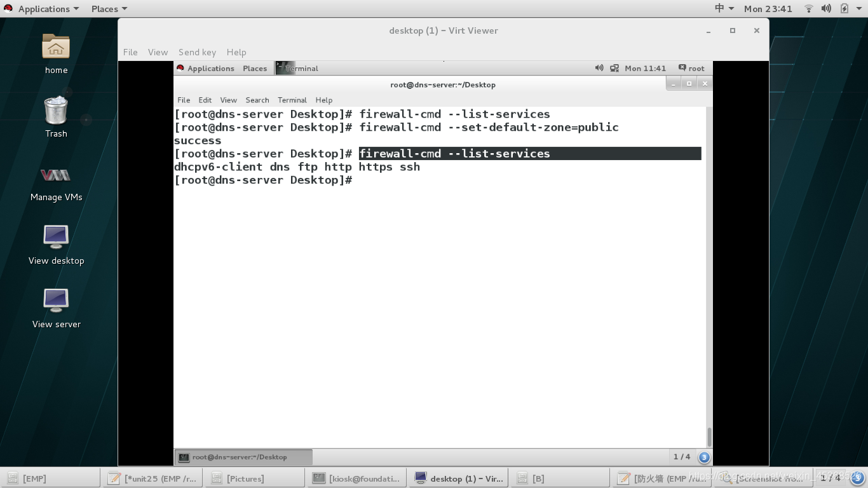Close the guest terminal window
Image resolution: width=868 pixels, height=488 pixels.
coord(704,83)
